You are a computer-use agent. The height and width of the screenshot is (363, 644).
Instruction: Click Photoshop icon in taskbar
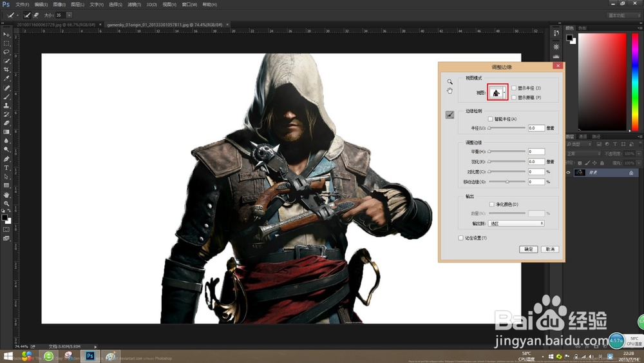point(90,356)
